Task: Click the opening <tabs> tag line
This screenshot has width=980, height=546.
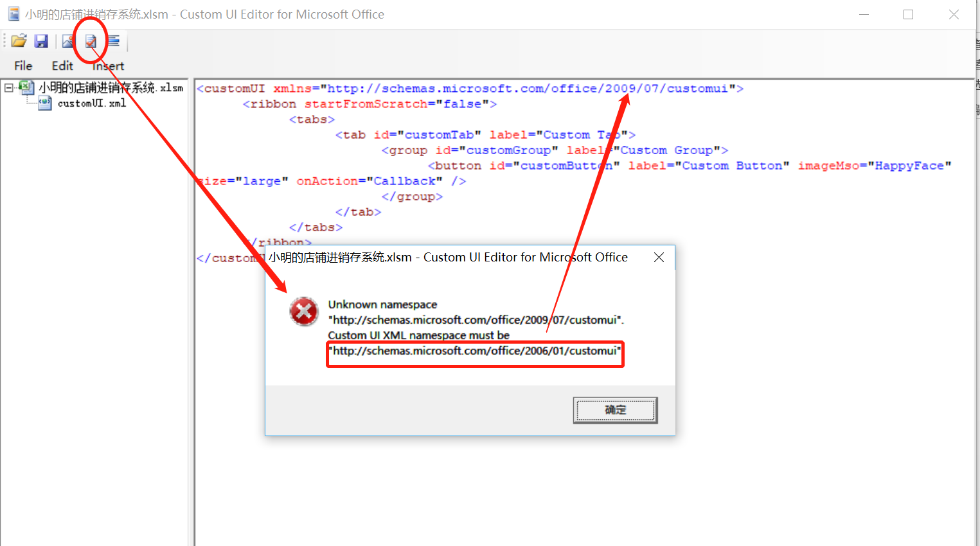Action: click(312, 119)
